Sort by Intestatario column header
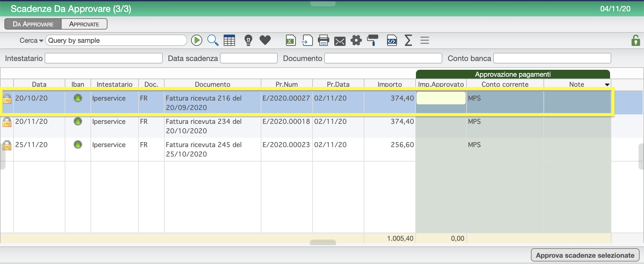 [x=115, y=84]
